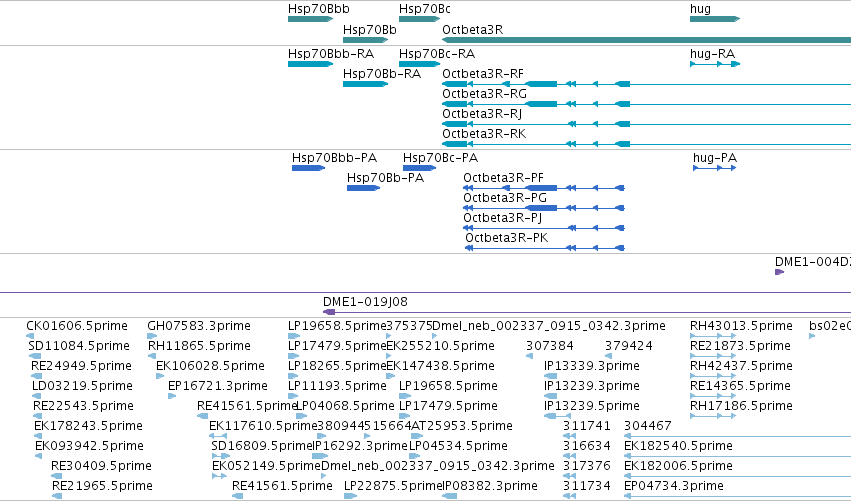Click the RE21873.5prime EST label

tap(740, 346)
